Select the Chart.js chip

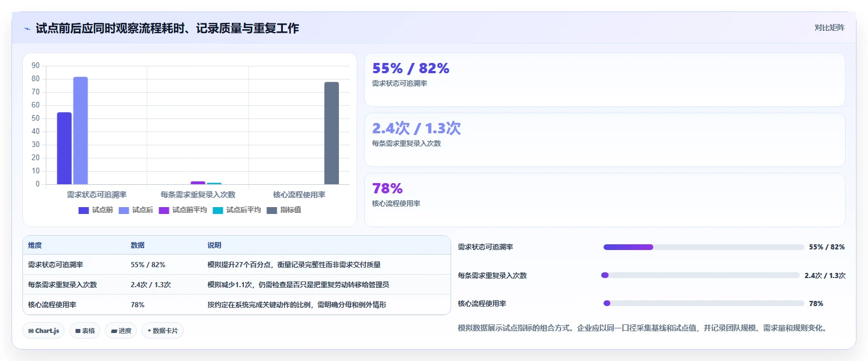coord(44,331)
